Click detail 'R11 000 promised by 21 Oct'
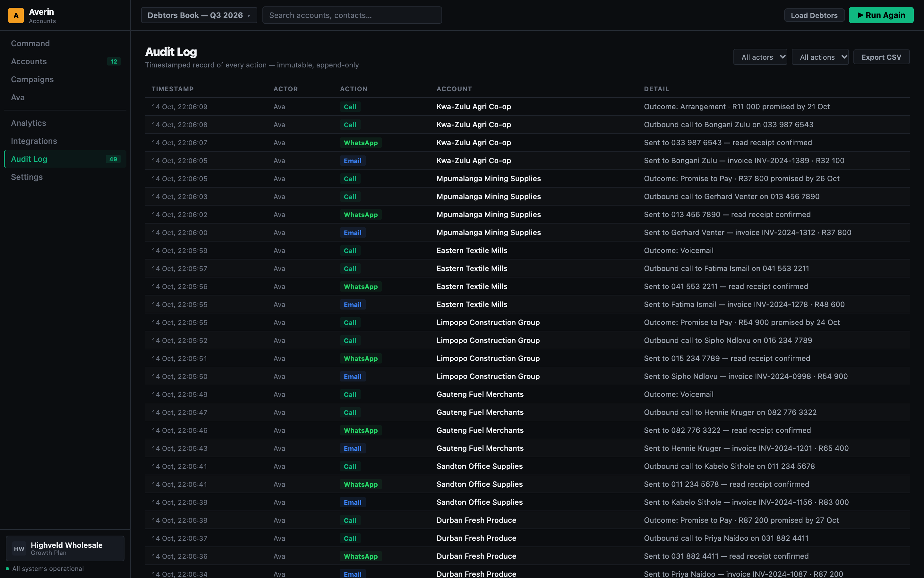The height and width of the screenshot is (578, 924). click(x=737, y=107)
